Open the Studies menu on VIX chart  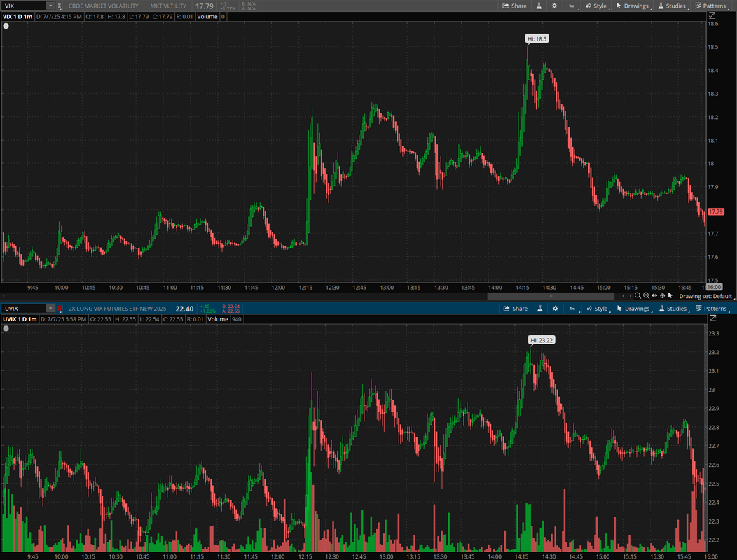(672, 6)
